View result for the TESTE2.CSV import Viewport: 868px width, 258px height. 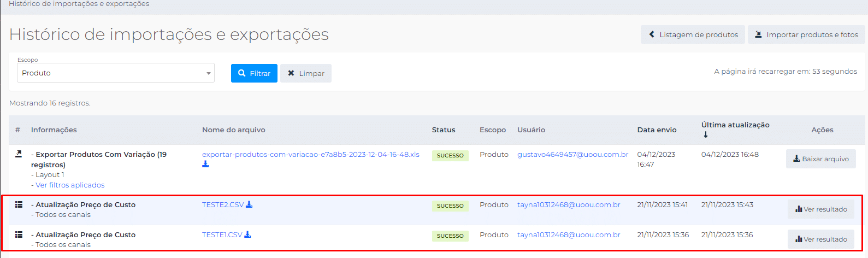click(x=821, y=209)
